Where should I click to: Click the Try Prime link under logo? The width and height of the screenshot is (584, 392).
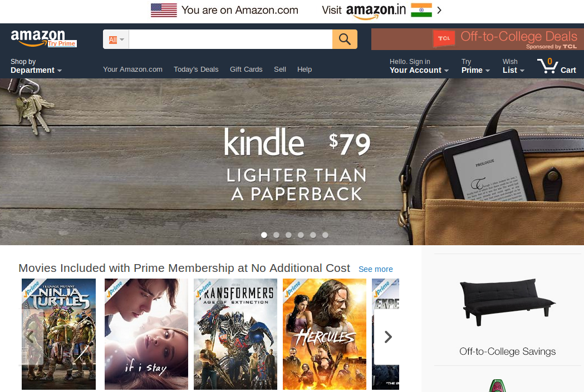pyautogui.click(x=62, y=43)
